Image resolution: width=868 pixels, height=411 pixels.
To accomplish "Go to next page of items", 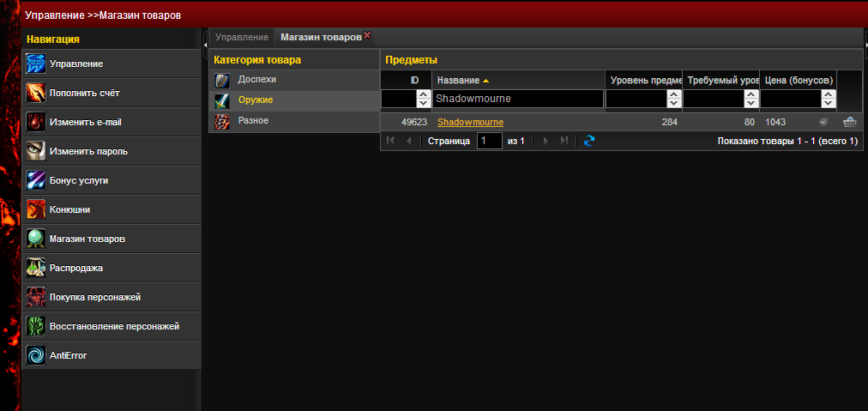I will point(546,141).
